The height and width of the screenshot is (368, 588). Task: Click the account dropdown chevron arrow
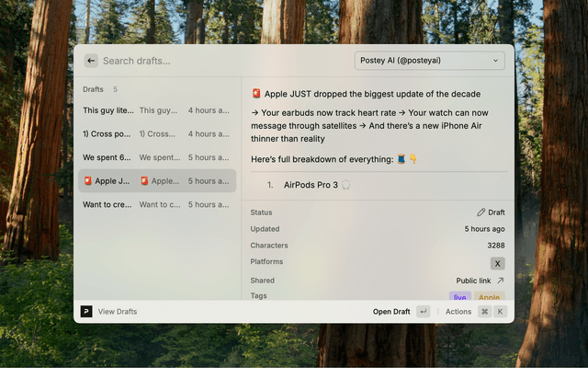[x=495, y=61]
